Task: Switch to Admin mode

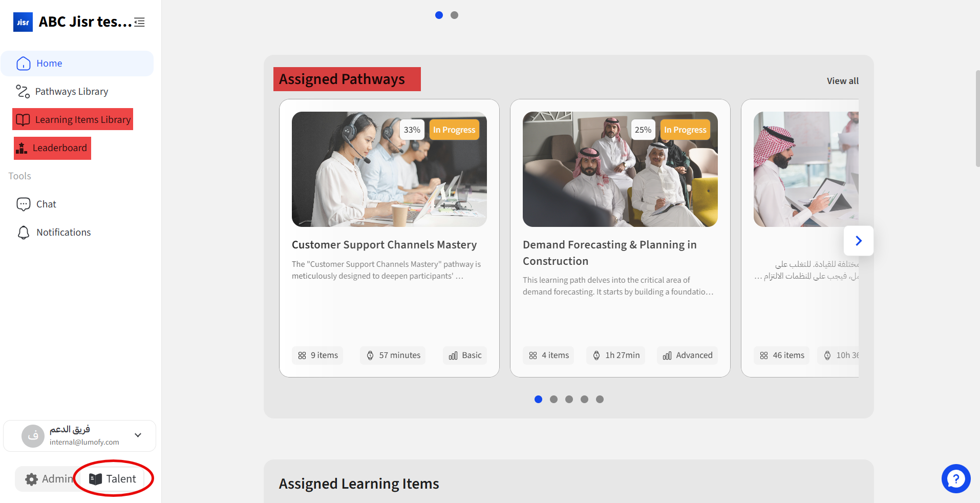Action: pos(49,479)
